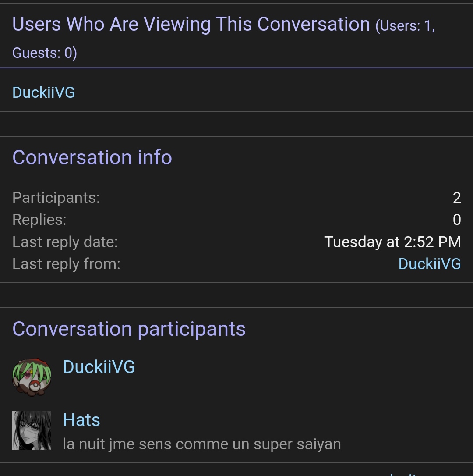Open DuckiiVG's avatar in participants list
473x476 pixels.
[32, 377]
